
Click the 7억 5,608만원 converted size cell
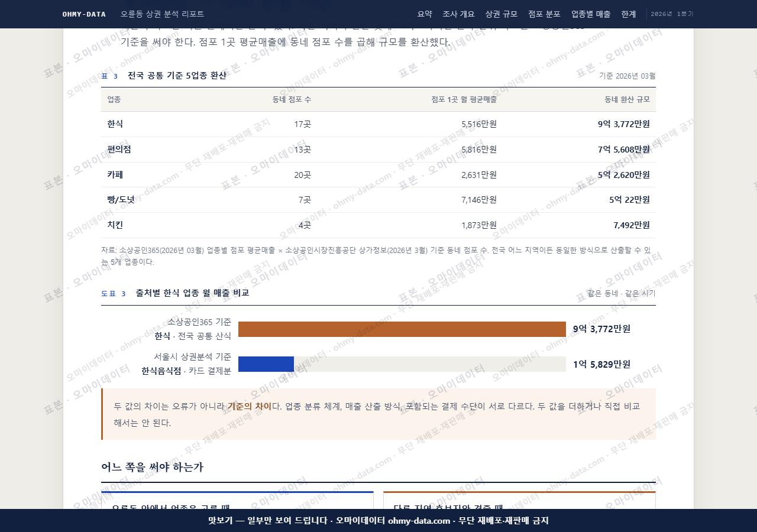[624, 150]
